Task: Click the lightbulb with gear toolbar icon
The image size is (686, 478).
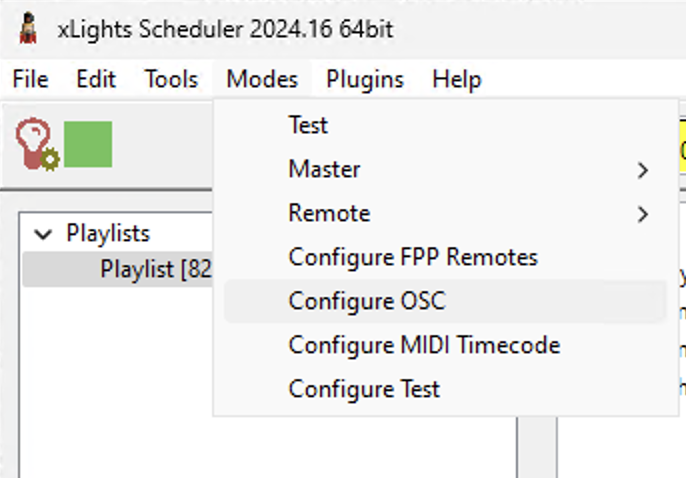Action: [x=37, y=145]
